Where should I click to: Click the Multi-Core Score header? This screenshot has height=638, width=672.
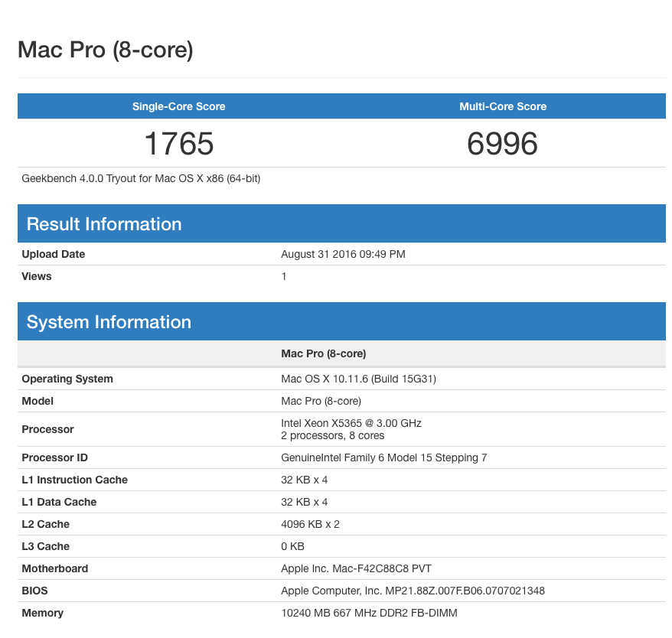pos(503,106)
